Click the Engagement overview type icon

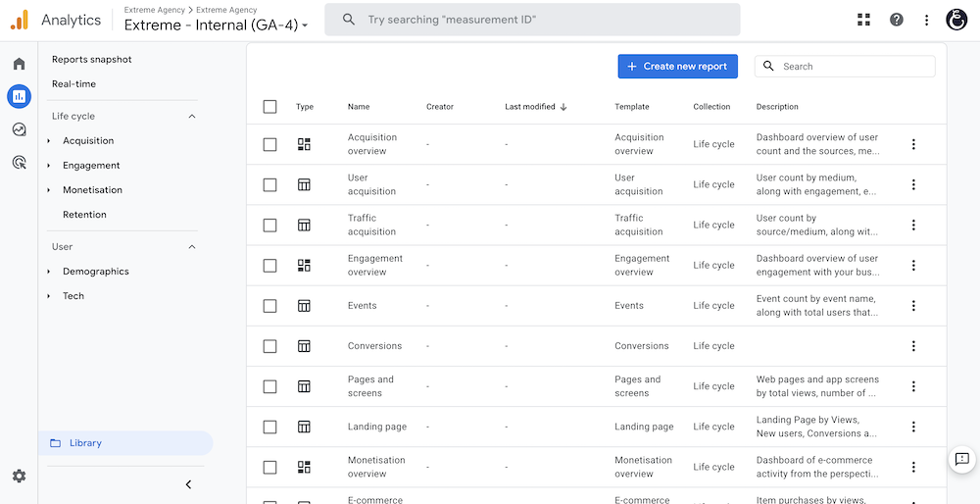point(304,265)
